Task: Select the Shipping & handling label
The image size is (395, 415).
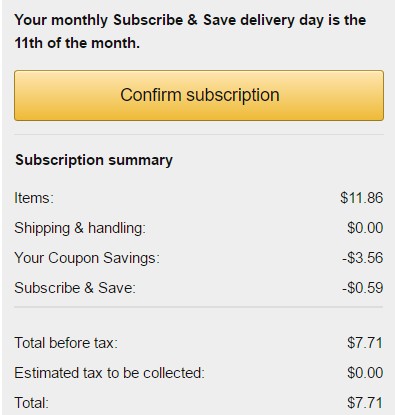Action: click(80, 228)
